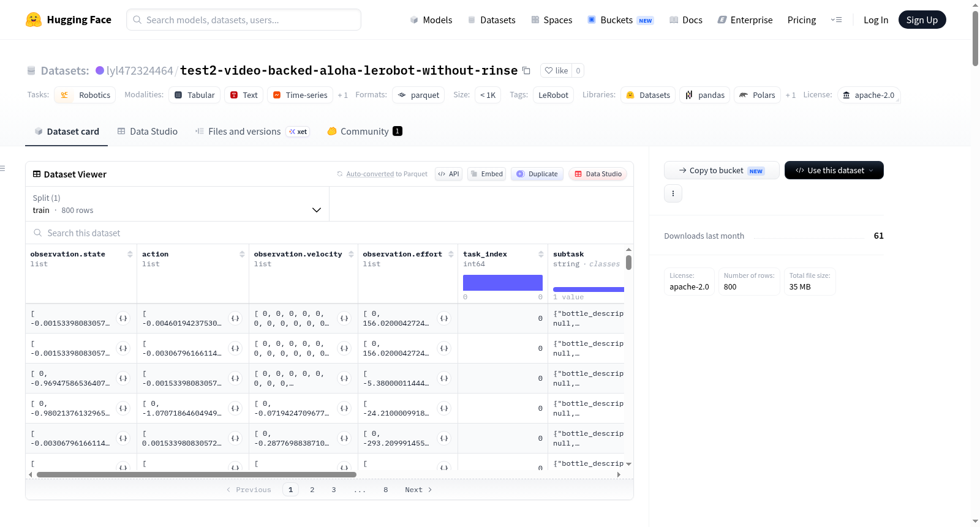Click the apache-2.0 license tag
The image size is (980, 527).
869,95
